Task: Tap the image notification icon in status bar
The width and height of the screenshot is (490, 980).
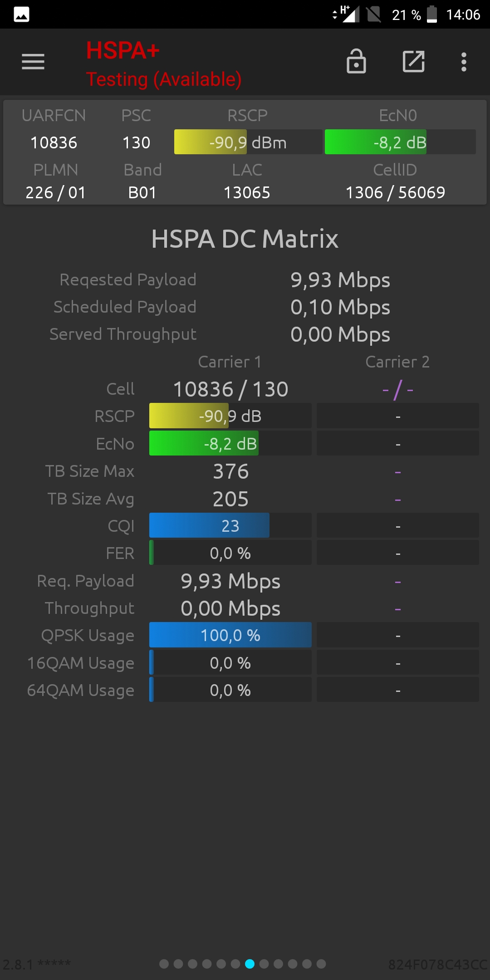Action: pyautogui.click(x=21, y=15)
